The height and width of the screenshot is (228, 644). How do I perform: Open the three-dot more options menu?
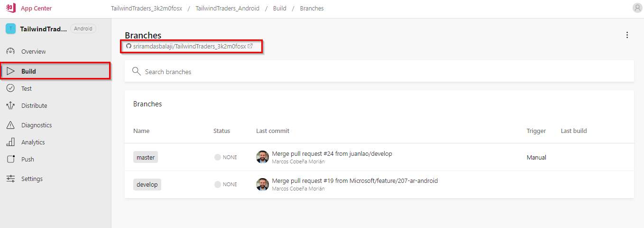(627, 35)
